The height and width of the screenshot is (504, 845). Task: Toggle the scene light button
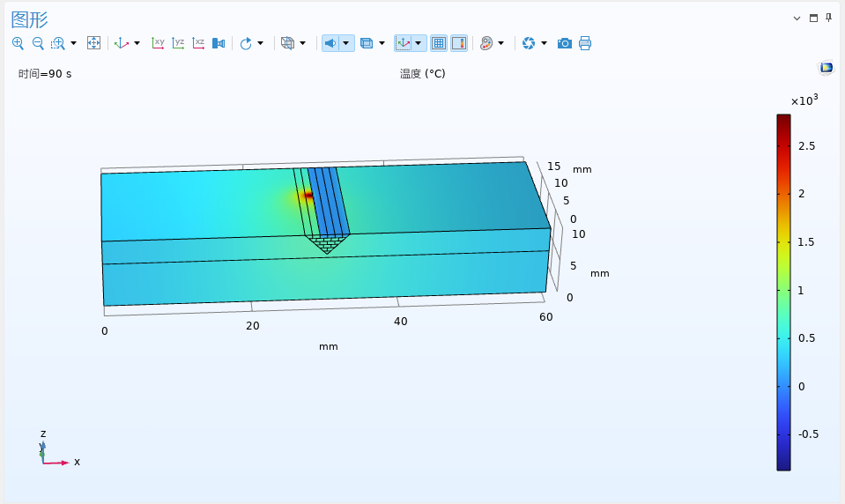coord(330,43)
